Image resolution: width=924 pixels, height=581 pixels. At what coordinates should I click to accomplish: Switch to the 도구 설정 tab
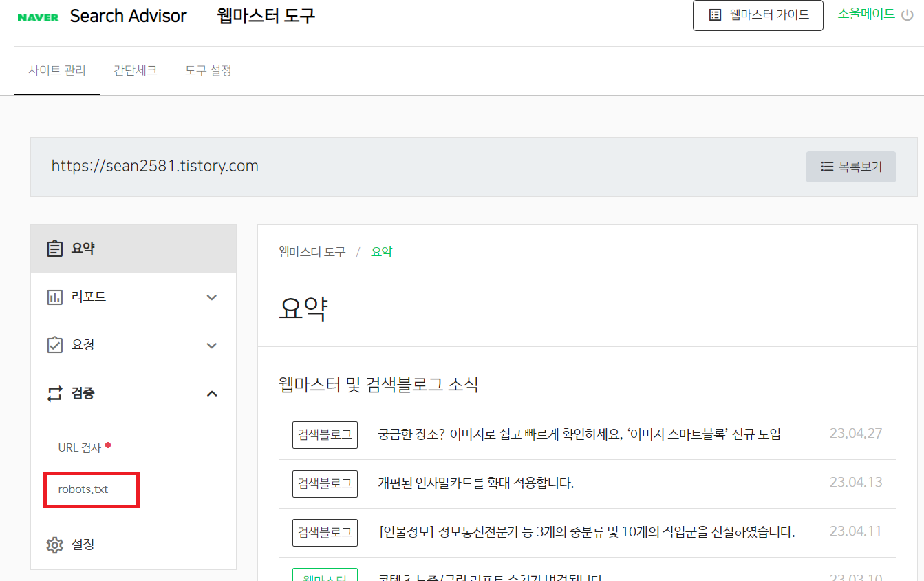208,70
